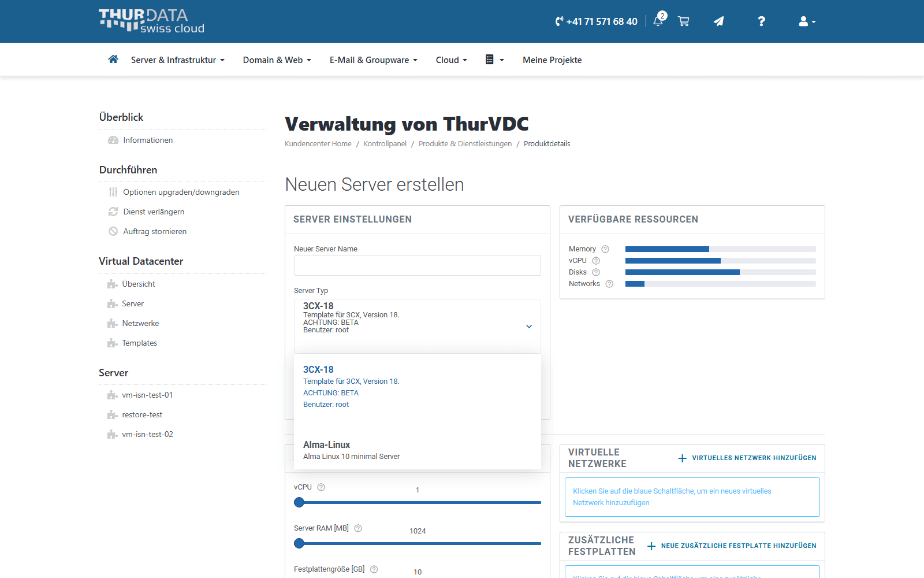Show help tooltip for available vCPU resource
Image resolution: width=924 pixels, height=578 pixels.
pyautogui.click(x=596, y=261)
